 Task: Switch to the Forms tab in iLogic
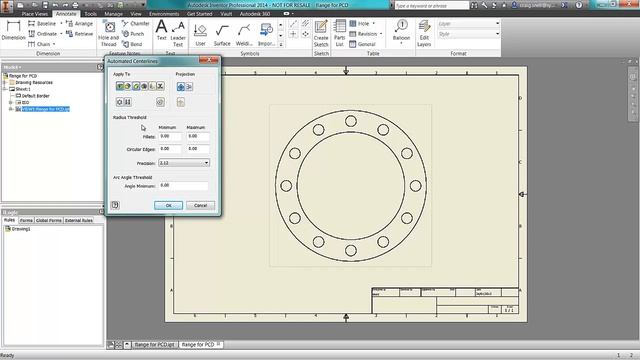point(26,220)
